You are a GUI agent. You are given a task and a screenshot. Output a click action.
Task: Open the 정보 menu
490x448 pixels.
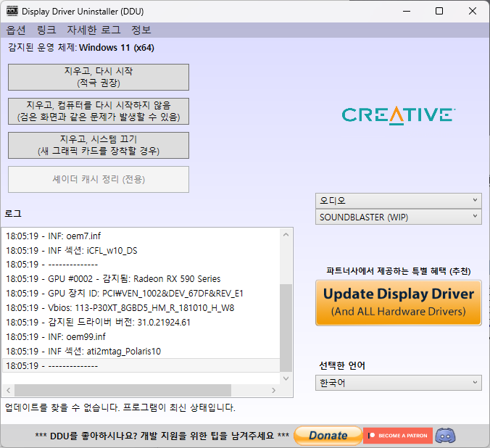pyautogui.click(x=141, y=30)
